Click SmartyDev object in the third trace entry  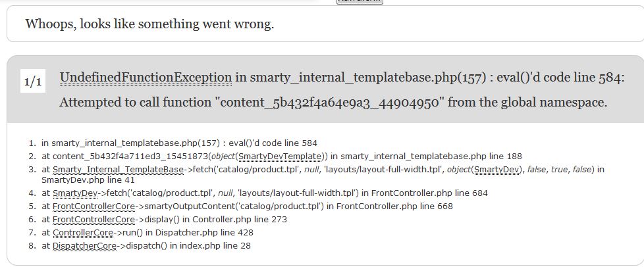click(x=496, y=170)
